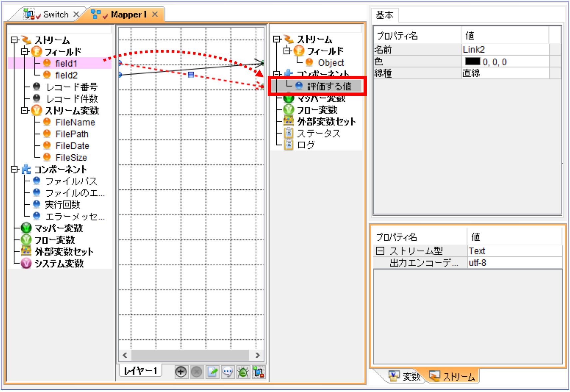Collapse the フィールド node in right tree
Image resolution: width=570 pixels, height=392 pixels.
[287, 51]
